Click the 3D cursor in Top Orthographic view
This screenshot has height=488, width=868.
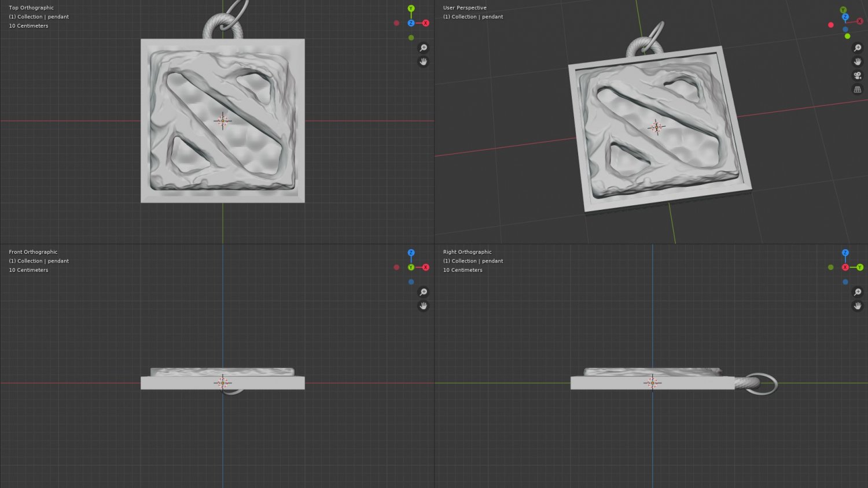223,121
